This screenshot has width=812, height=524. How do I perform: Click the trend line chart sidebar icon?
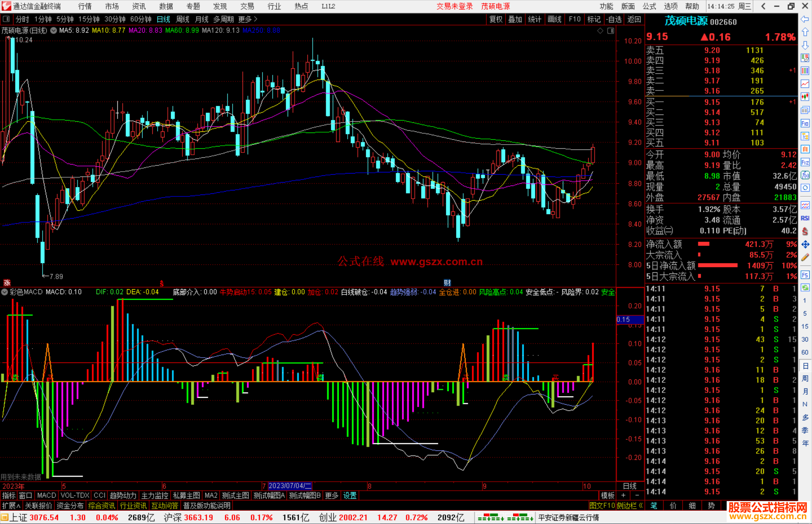point(805,84)
